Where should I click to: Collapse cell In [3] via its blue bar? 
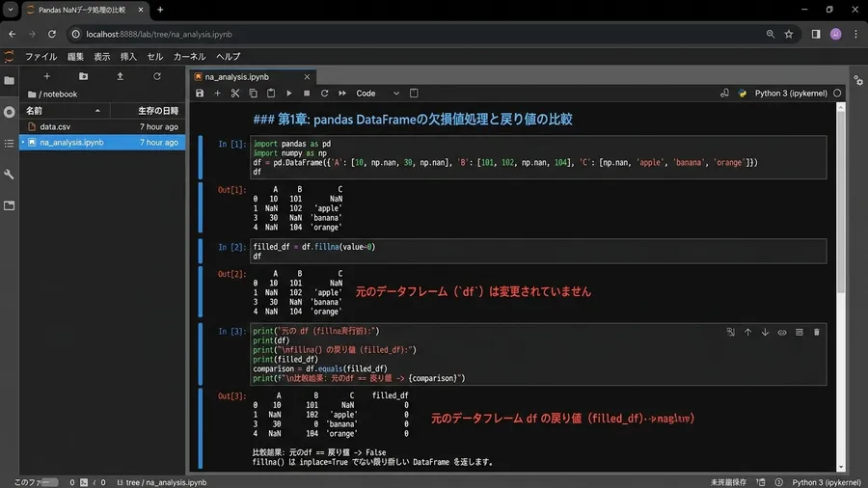201,354
